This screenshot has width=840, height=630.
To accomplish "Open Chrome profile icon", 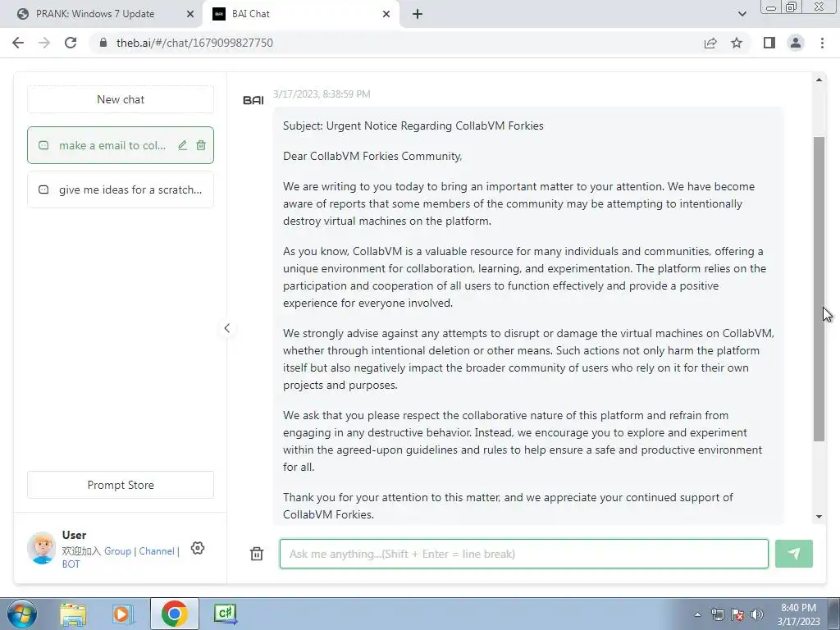I will click(796, 43).
